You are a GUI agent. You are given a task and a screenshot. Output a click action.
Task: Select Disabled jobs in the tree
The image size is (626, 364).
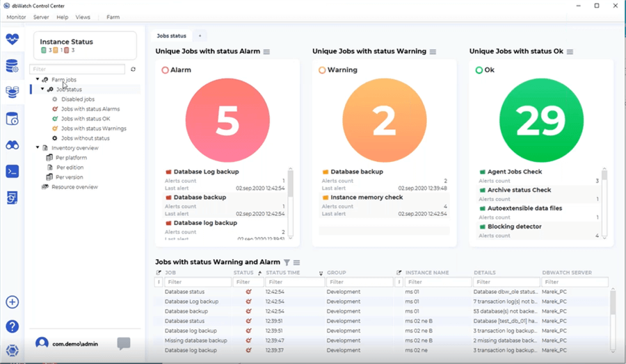[x=78, y=99]
